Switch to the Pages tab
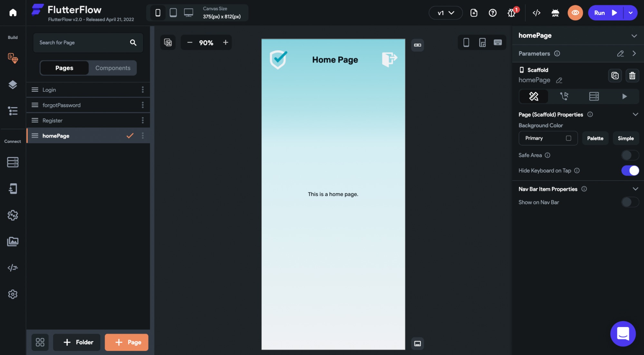 (64, 68)
